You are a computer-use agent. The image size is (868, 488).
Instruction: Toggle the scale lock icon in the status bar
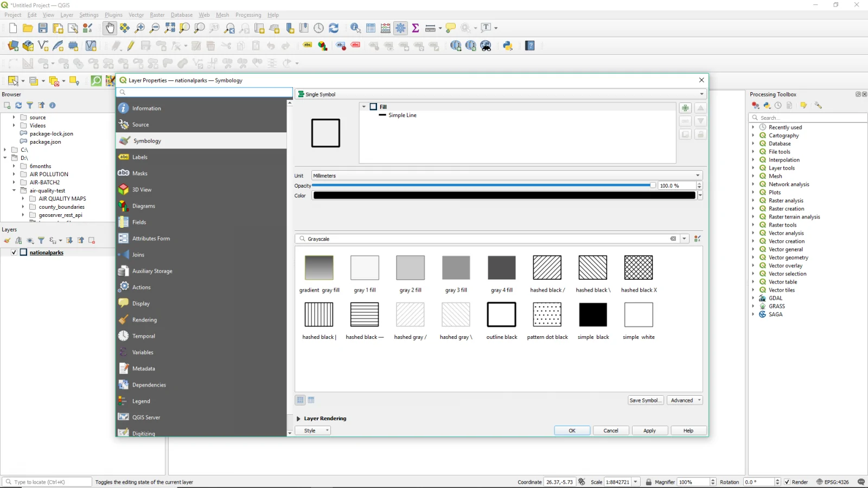click(x=648, y=482)
